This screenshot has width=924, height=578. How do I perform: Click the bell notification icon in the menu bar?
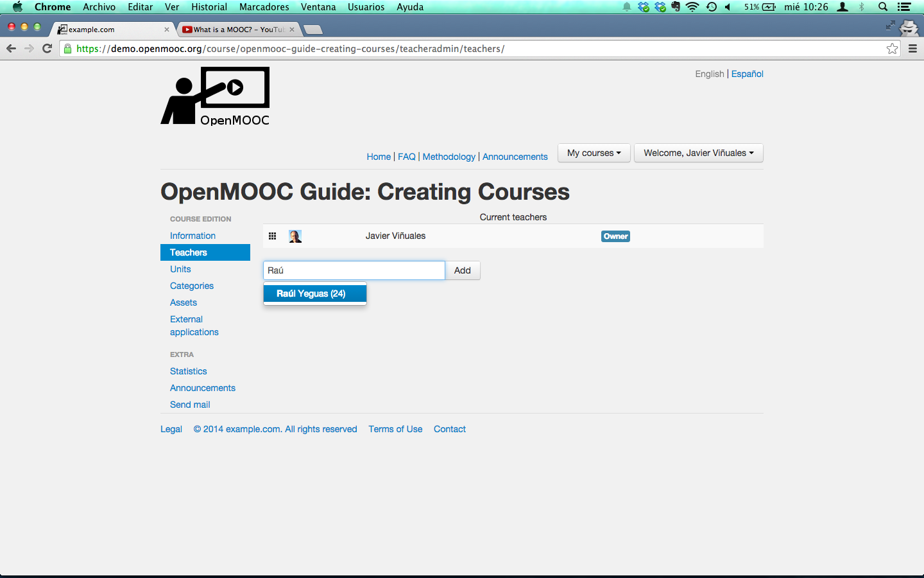point(627,7)
